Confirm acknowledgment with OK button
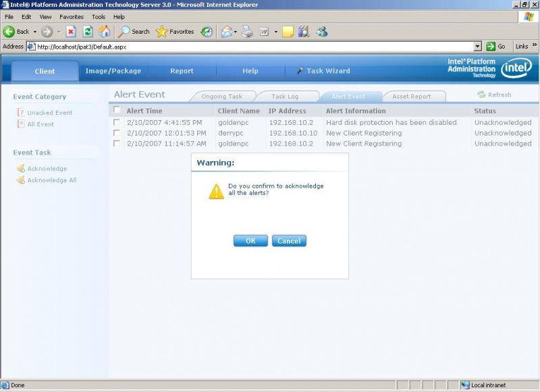Image resolution: width=540 pixels, height=392 pixels. pos(250,241)
